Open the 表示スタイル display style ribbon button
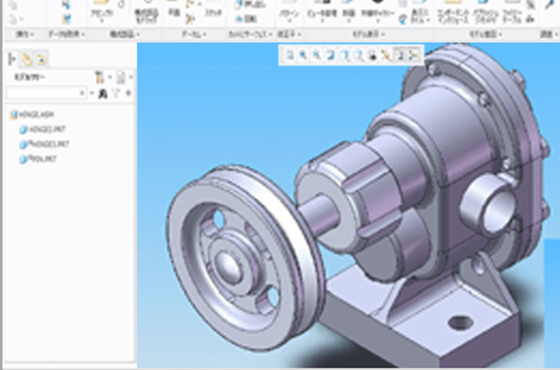Viewport: 560px width, 370px height. 420,13
